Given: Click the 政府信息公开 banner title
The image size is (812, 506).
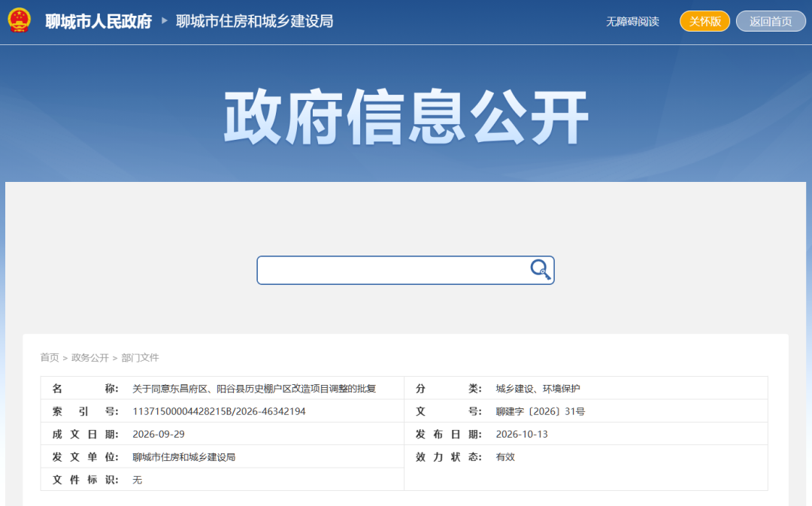Looking at the screenshot, I should point(406,117).
